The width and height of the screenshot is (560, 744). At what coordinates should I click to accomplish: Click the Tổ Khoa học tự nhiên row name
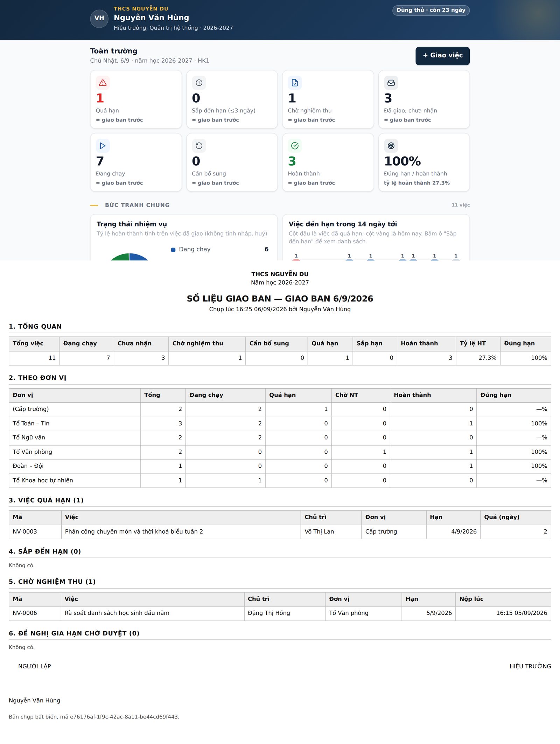point(43,480)
